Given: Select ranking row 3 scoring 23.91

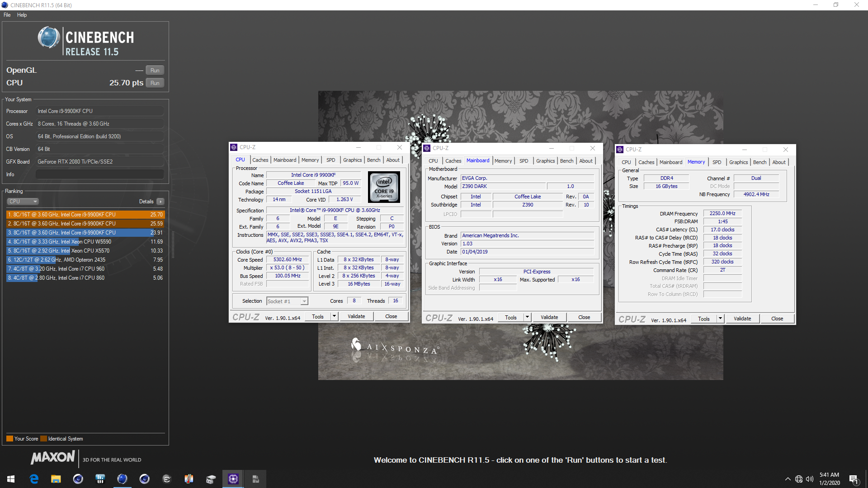Looking at the screenshot, I should [85, 233].
